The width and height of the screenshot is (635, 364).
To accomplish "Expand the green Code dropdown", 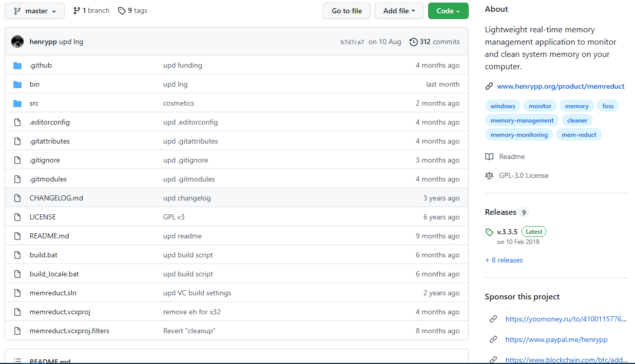I will coord(448,11).
